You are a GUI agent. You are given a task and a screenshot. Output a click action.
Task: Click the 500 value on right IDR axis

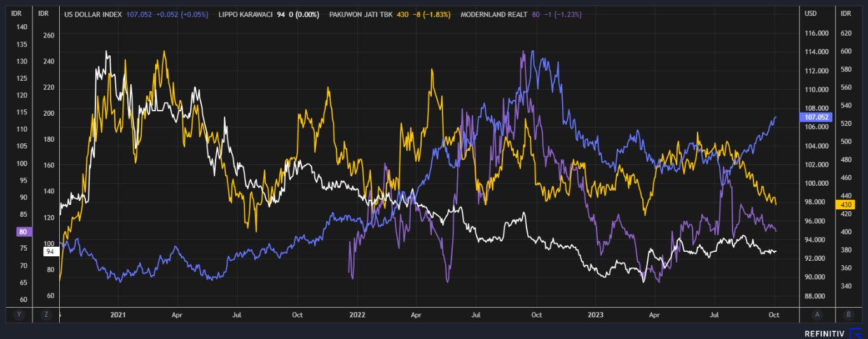tap(846, 142)
